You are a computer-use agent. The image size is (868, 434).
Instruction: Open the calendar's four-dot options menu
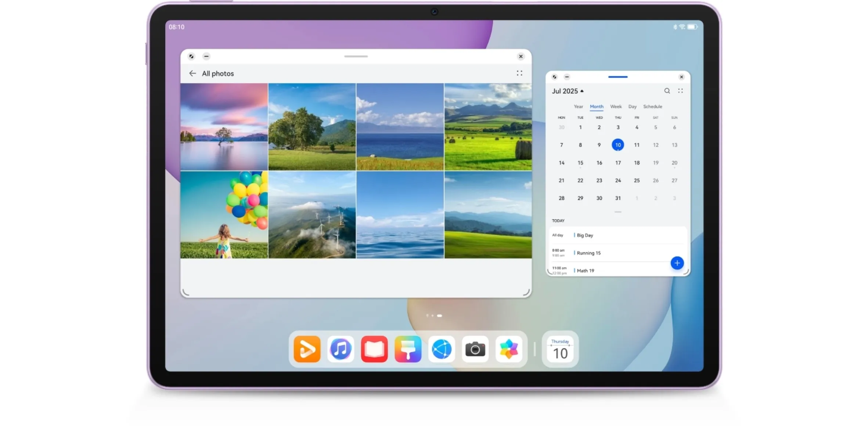680,91
